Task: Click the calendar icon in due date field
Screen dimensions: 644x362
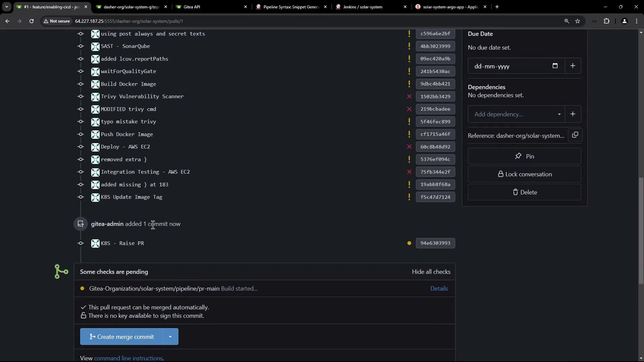Action: [555, 66]
